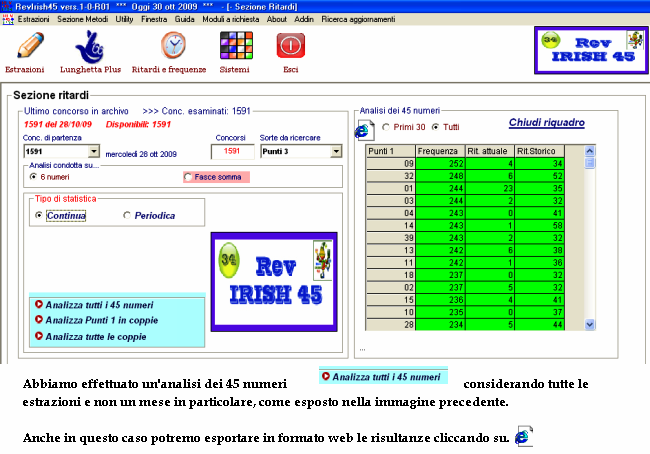This screenshot has height=454, width=650.
Task: Open Ritardi e frequenze clock icon
Action: (x=173, y=46)
